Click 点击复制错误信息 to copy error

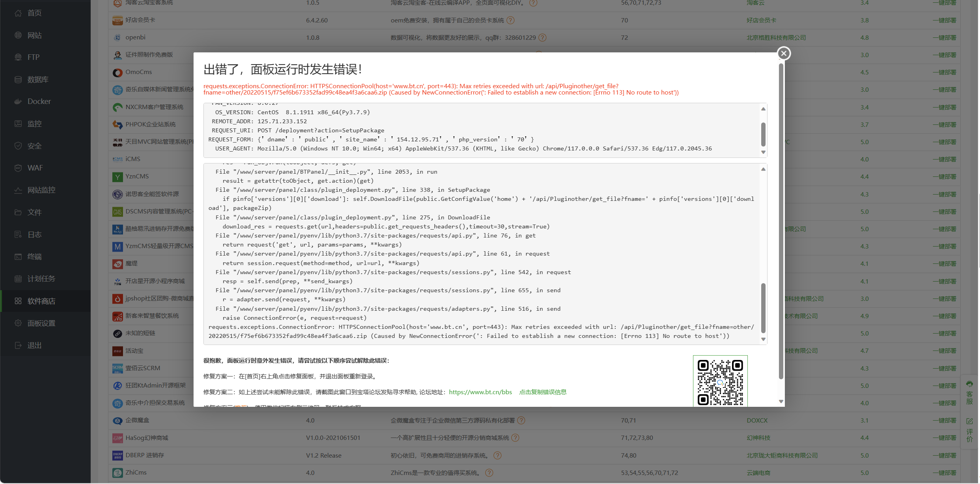coord(543,392)
